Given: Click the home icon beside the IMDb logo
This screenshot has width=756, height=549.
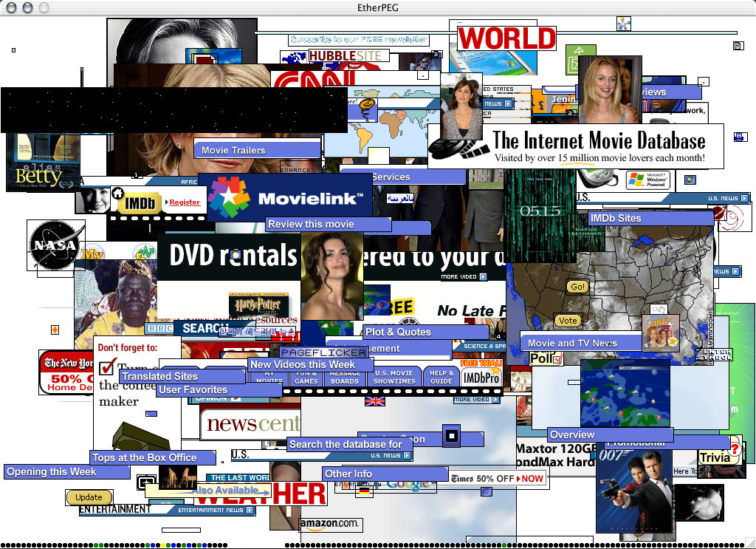Looking at the screenshot, I should point(117,194).
